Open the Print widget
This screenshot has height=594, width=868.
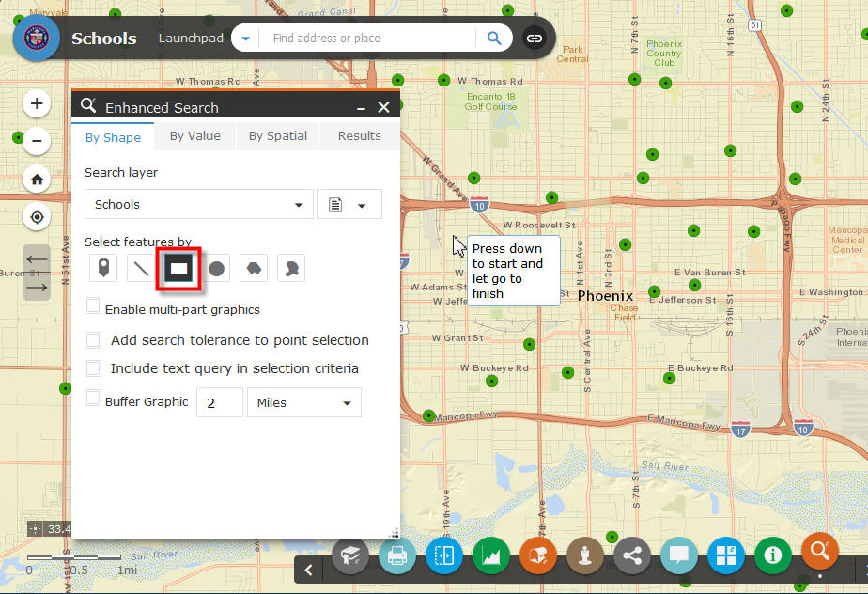click(397, 555)
